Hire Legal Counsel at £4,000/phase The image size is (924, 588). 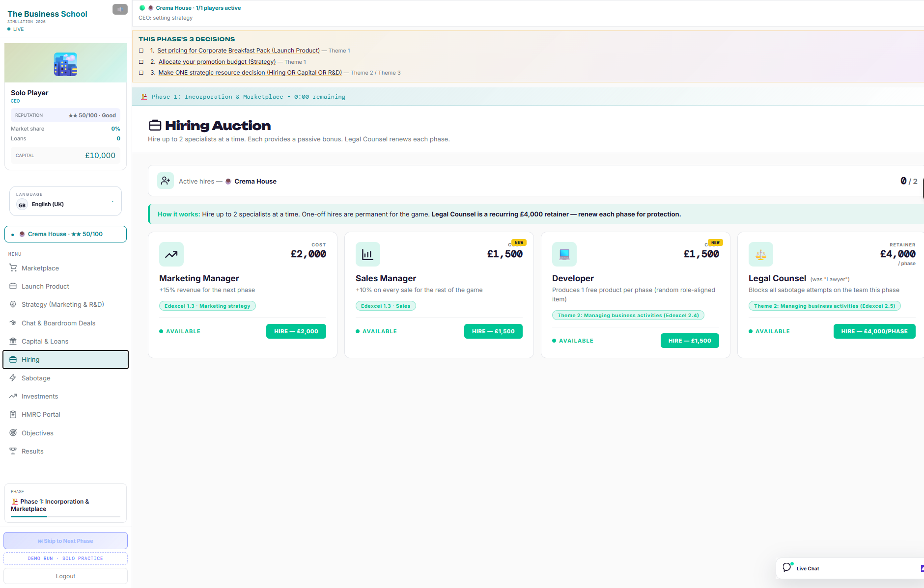click(x=874, y=331)
